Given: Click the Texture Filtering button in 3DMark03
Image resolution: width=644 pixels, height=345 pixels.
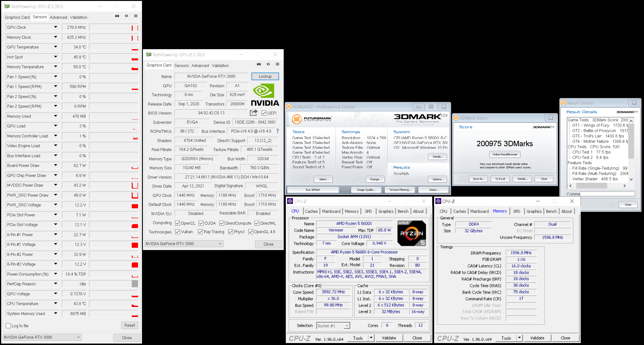Looking at the screenshot, I should point(400,190).
